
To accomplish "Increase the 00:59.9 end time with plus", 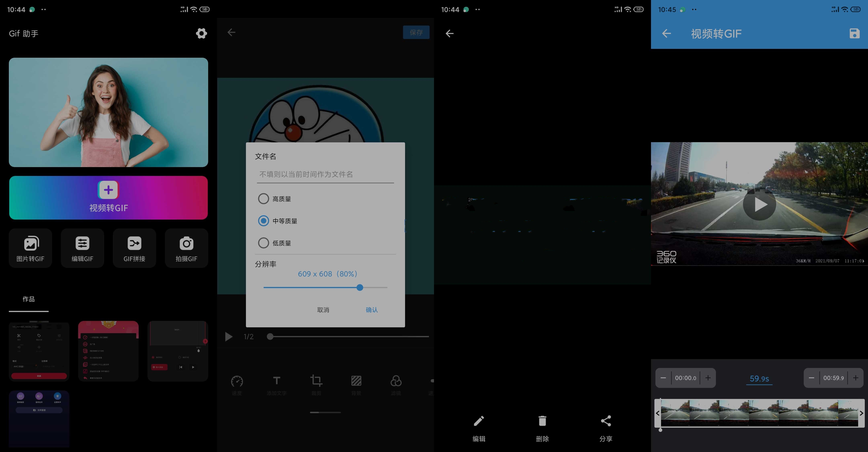I will [856, 378].
